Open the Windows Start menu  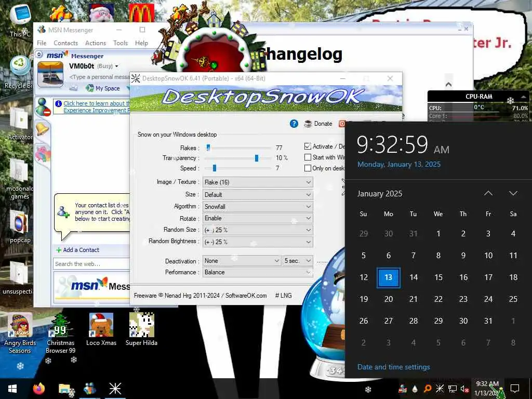pyautogui.click(x=12, y=389)
